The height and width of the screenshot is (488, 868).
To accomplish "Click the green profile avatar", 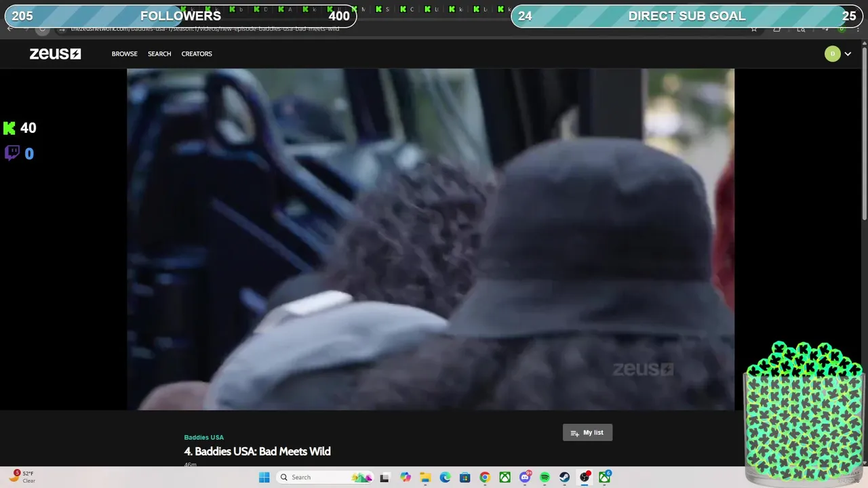I will (x=833, y=54).
